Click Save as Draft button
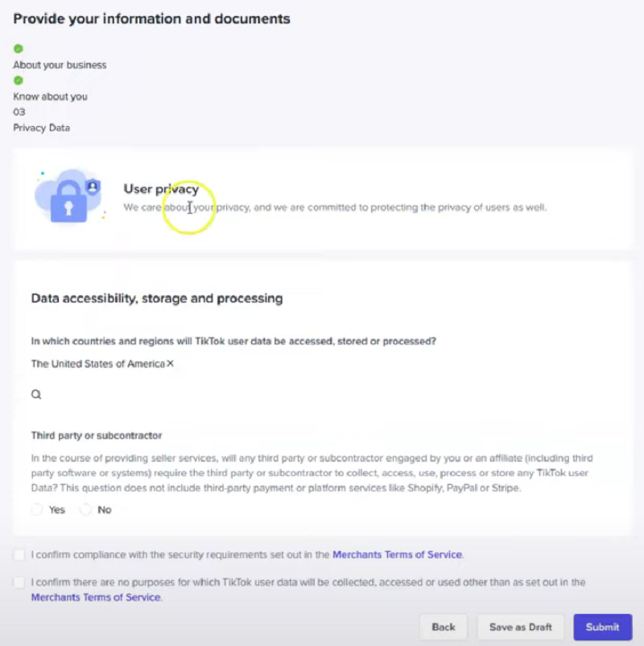 click(x=520, y=627)
